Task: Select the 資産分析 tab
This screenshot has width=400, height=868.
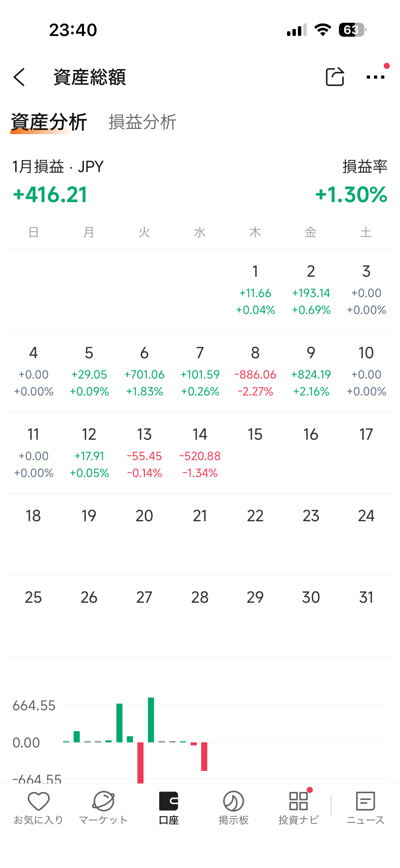Action: click(49, 122)
